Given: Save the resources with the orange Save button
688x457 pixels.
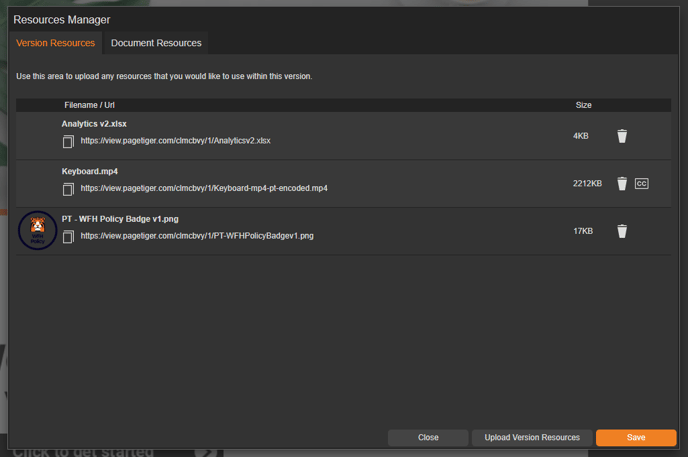Looking at the screenshot, I should [x=636, y=438].
